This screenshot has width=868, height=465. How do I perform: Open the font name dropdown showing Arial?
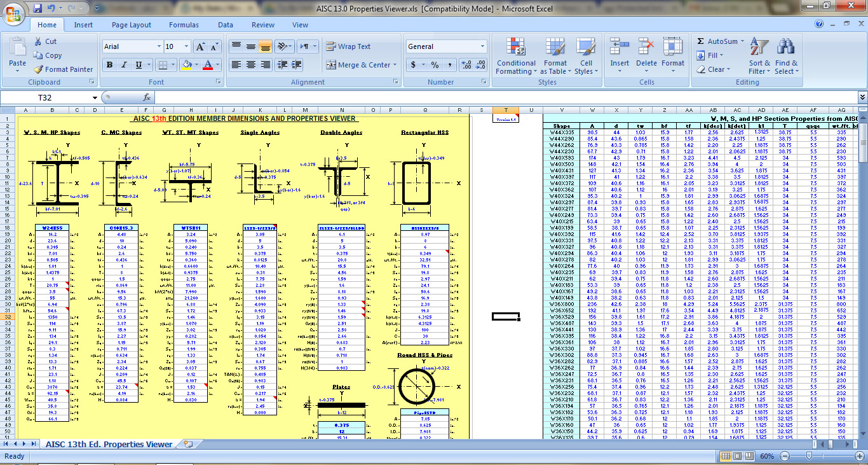pos(159,47)
